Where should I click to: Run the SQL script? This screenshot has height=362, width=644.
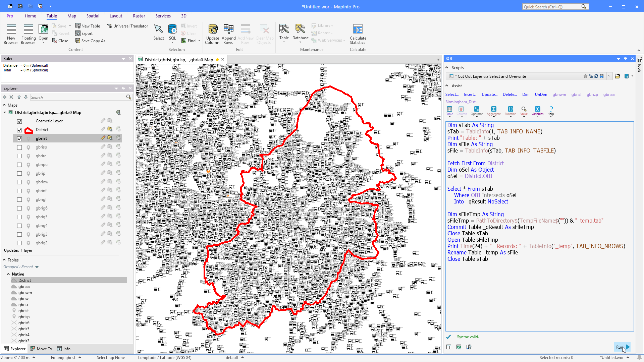pos(623,347)
